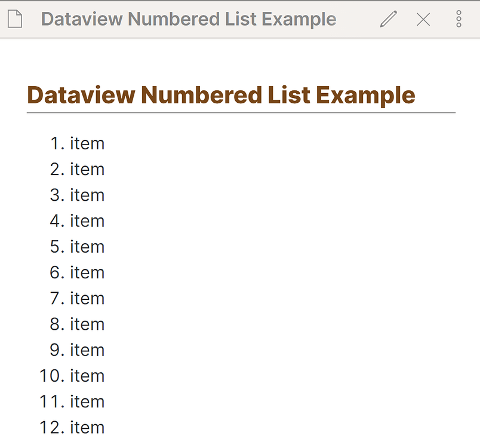Screen dimensions: 480x448
Task: Open more actions via the vertical dots icon
Action: (x=458, y=19)
